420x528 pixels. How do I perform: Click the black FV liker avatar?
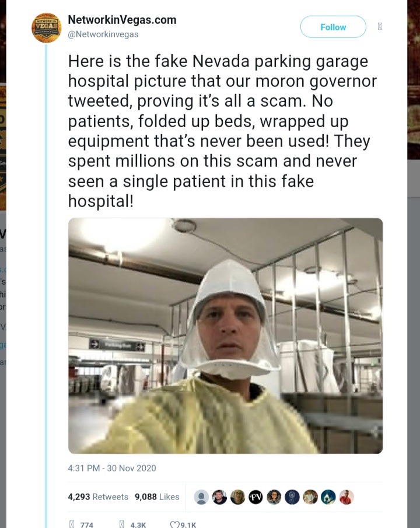click(x=256, y=497)
